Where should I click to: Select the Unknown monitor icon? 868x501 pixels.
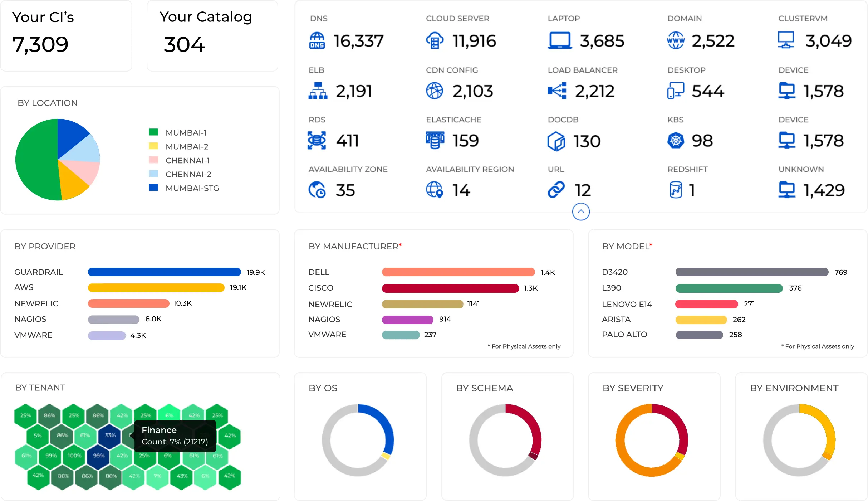(787, 190)
